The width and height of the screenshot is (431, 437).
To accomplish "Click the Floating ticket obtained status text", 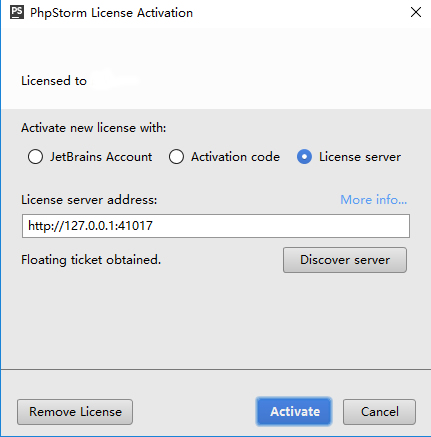I will click(x=91, y=260).
